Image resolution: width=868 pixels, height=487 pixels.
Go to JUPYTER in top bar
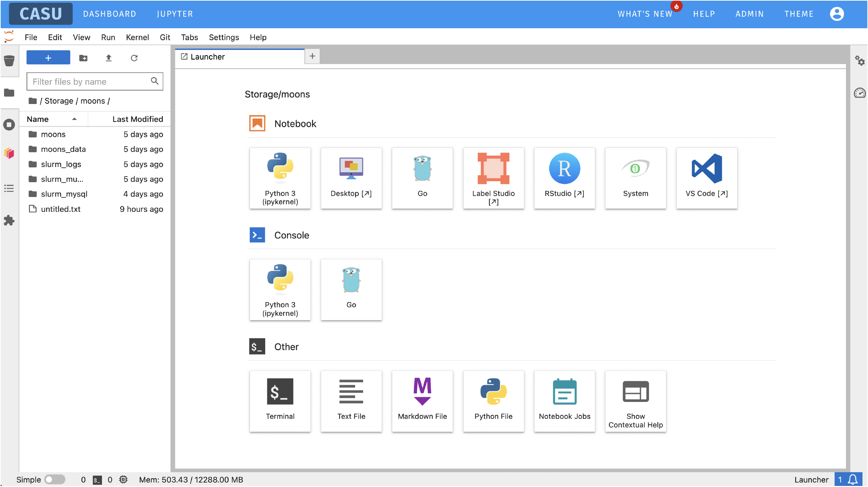[175, 14]
